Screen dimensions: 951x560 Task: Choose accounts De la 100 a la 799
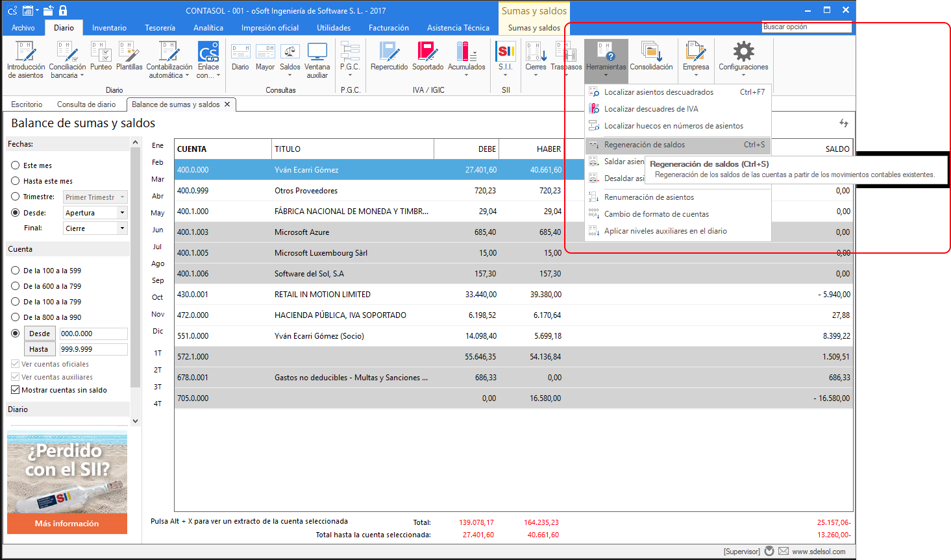(16, 302)
